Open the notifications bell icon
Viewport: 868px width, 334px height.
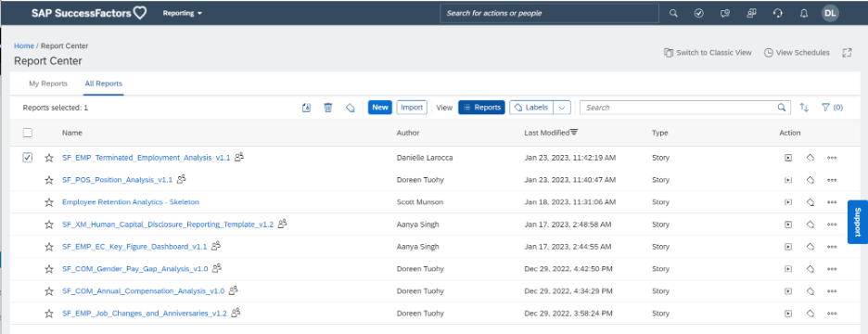pos(804,13)
